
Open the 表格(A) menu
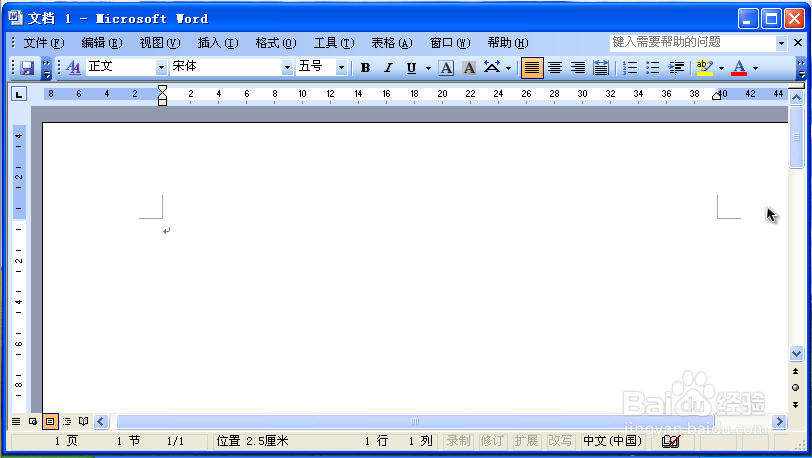point(392,42)
